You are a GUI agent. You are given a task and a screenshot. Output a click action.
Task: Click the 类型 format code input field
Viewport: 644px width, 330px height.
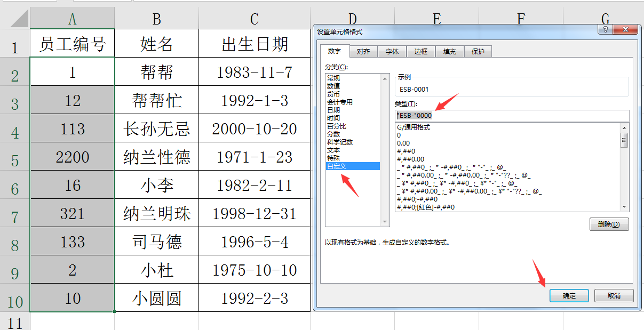point(512,116)
